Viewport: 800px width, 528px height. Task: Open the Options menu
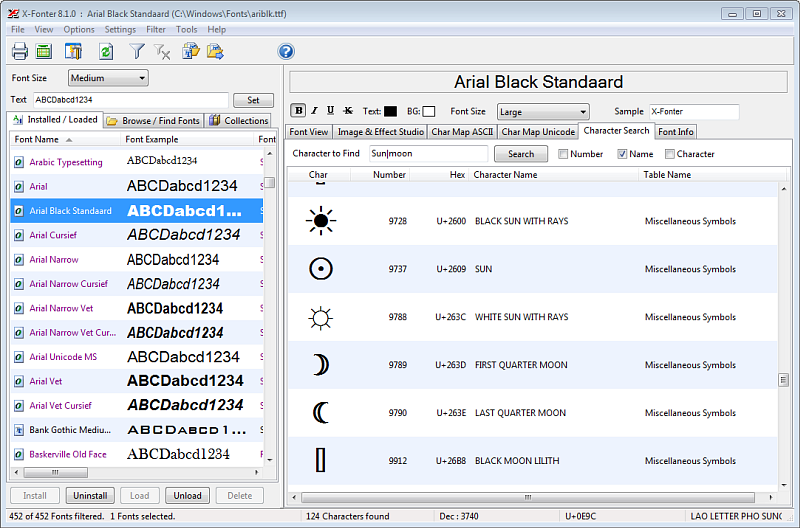79,30
